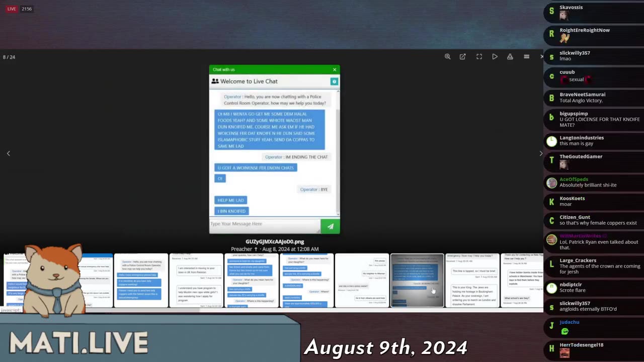Go to the previous gallery image

tap(8, 153)
